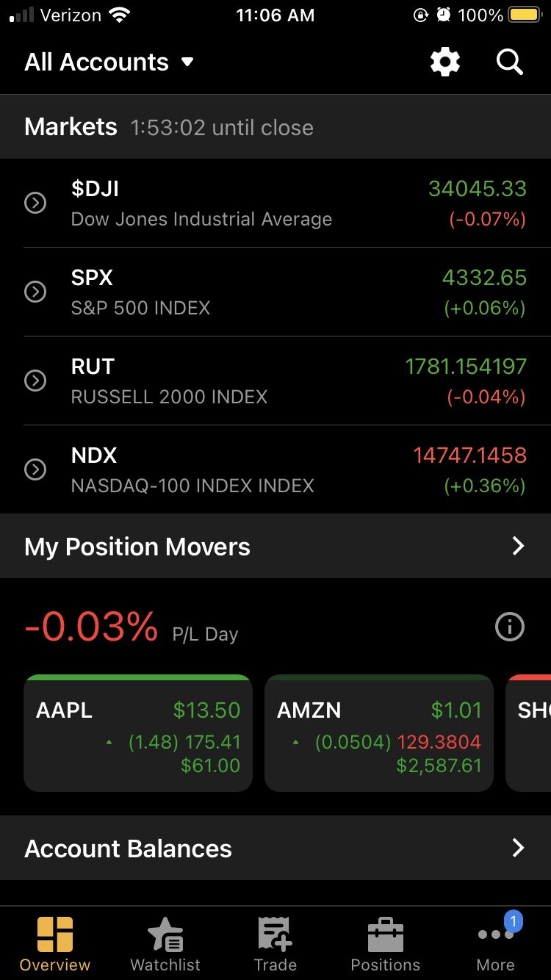This screenshot has height=980, width=551.
Task: Tap the circled arrow beside NDX
Action: pos(35,469)
